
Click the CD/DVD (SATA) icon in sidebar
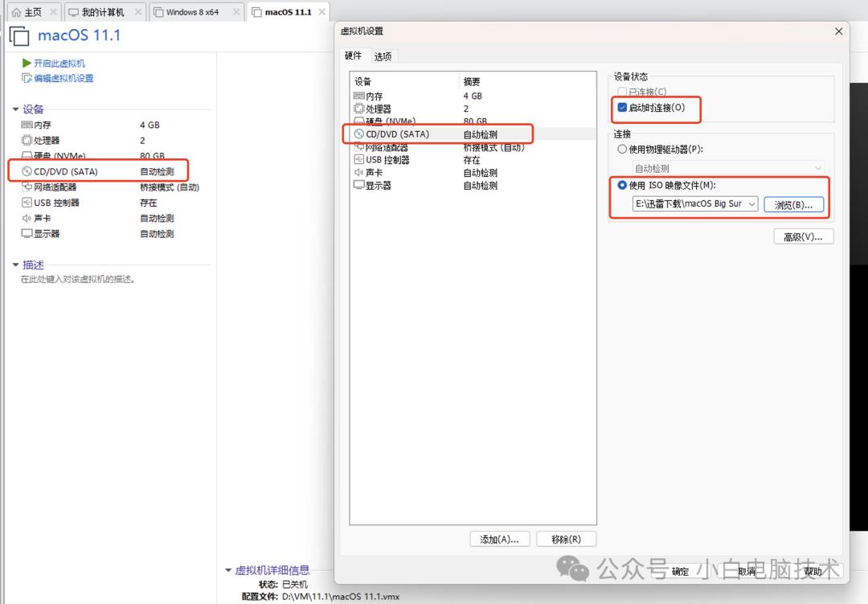27,171
